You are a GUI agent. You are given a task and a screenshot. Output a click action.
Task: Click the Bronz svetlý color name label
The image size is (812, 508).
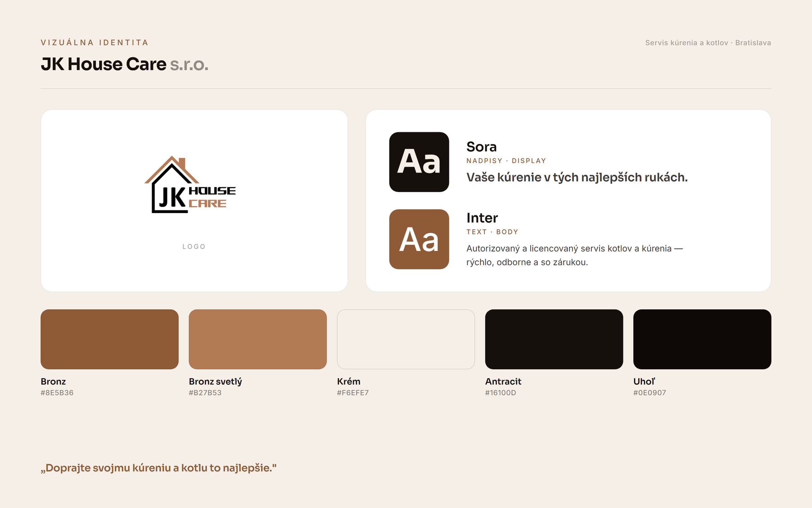point(216,382)
